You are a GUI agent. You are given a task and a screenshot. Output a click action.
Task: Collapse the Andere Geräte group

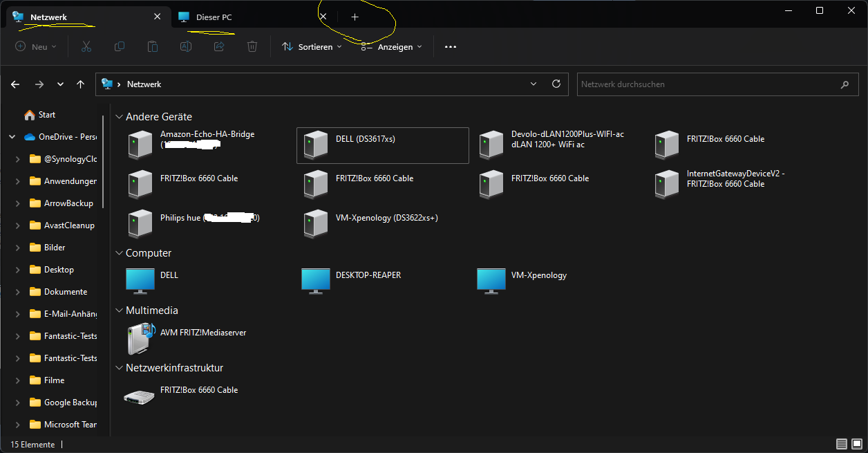pyautogui.click(x=119, y=117)
